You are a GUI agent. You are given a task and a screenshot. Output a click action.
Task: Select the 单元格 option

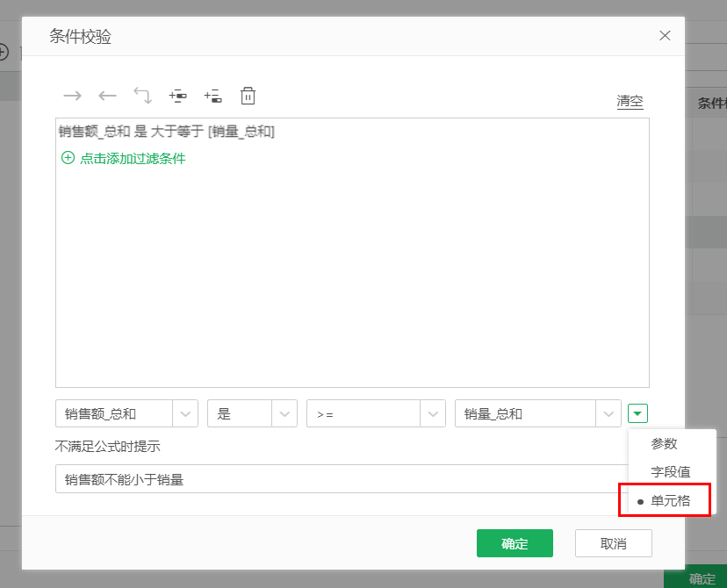pyautogui.click(x=670, y=501)
